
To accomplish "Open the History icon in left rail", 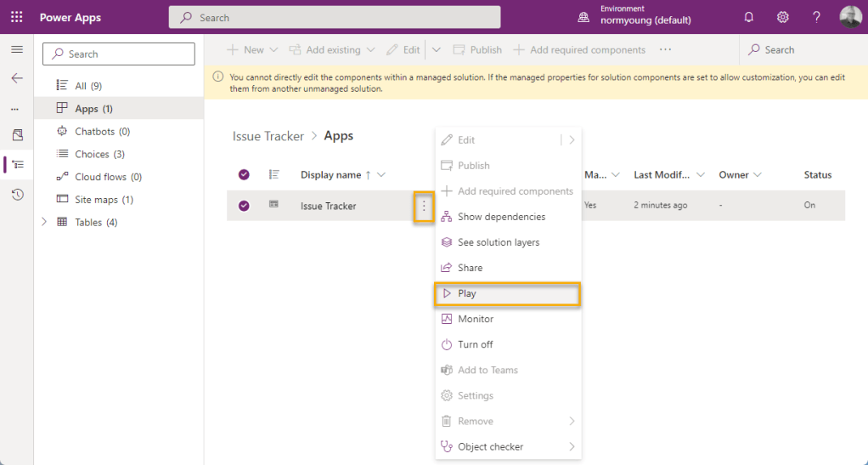I will pos(17,195).
